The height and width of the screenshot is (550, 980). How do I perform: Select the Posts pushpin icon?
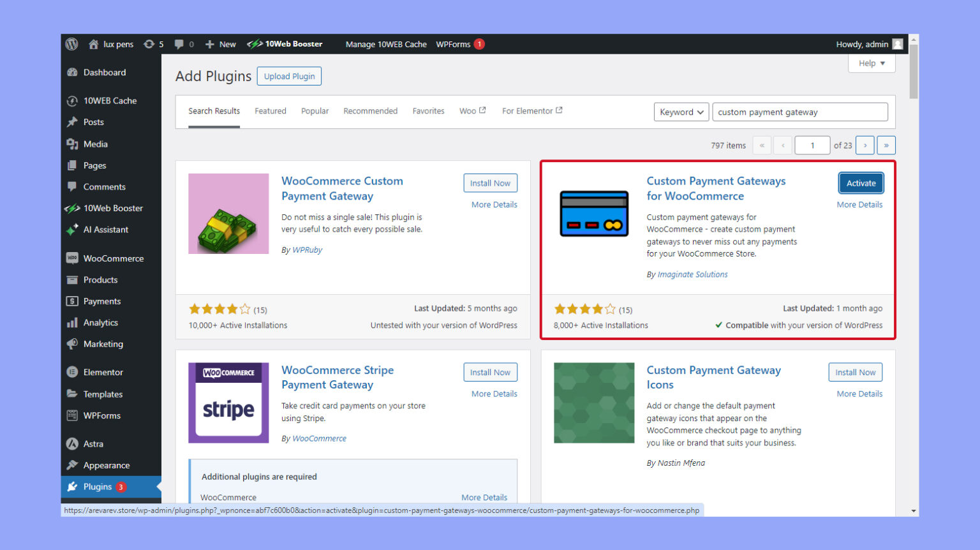click(x=73, y=122)
